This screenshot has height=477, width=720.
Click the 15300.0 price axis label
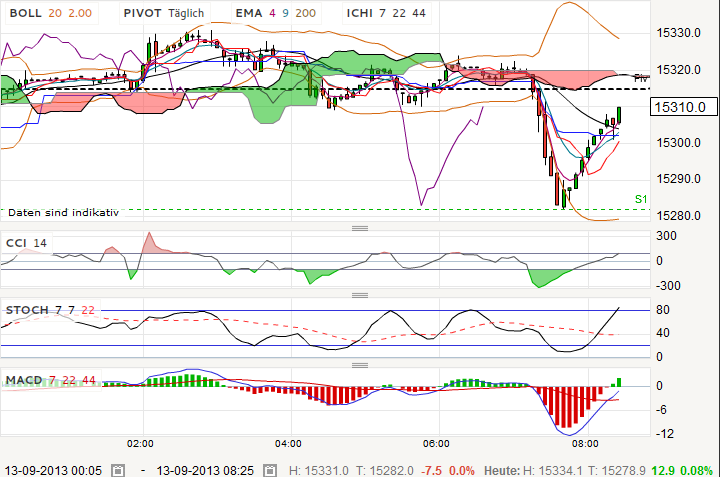(679, 143)
